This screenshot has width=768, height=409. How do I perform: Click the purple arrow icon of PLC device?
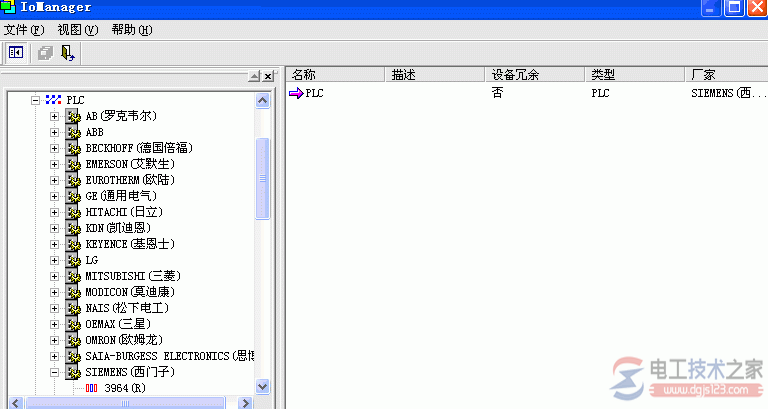pyautogui.click(x=296, y=93)
